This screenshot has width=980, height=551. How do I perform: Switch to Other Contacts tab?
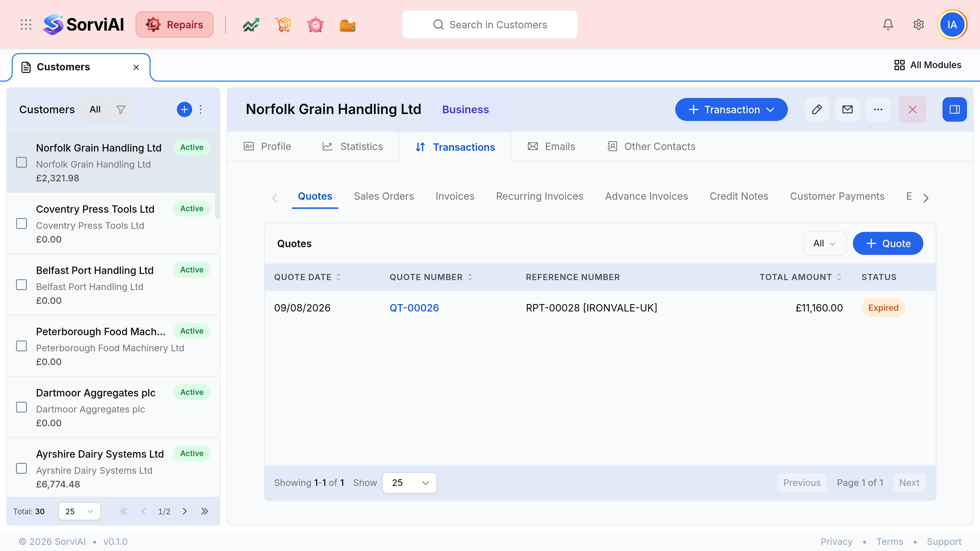coord(651,146)
